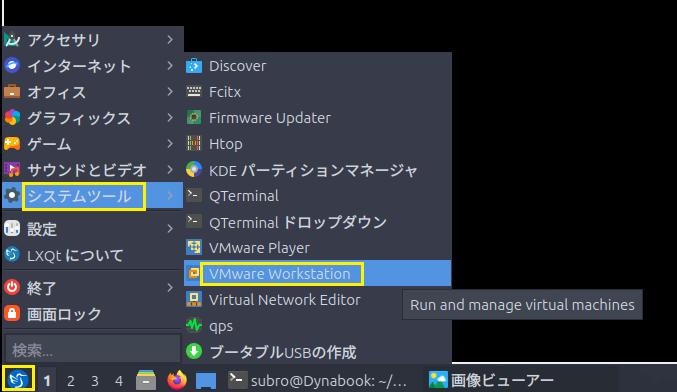Screen dimensions: 677x392
Task: Switch to virtual desktop 2
Action: pos(71,381)
